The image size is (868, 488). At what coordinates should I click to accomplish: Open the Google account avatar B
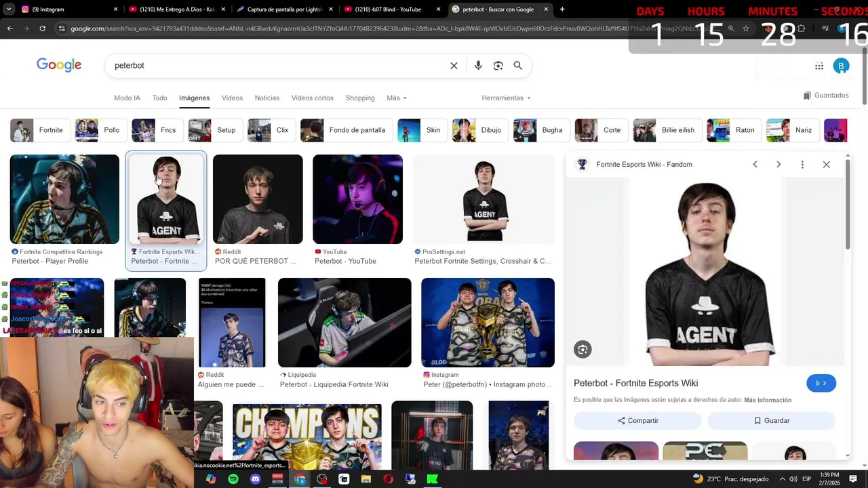841,66
